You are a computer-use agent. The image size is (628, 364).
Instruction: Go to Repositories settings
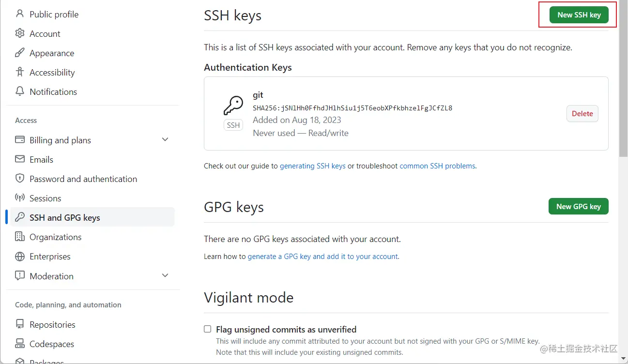tap(52, 324)
